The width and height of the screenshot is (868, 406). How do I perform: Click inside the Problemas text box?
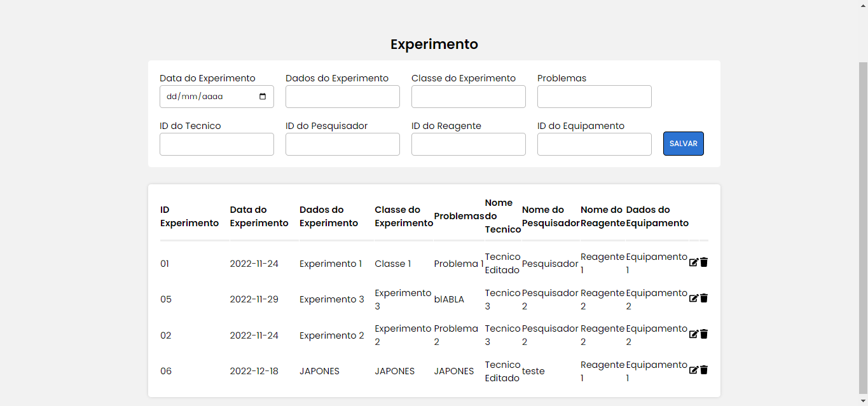pyautogui.click(x=594, y=96)
